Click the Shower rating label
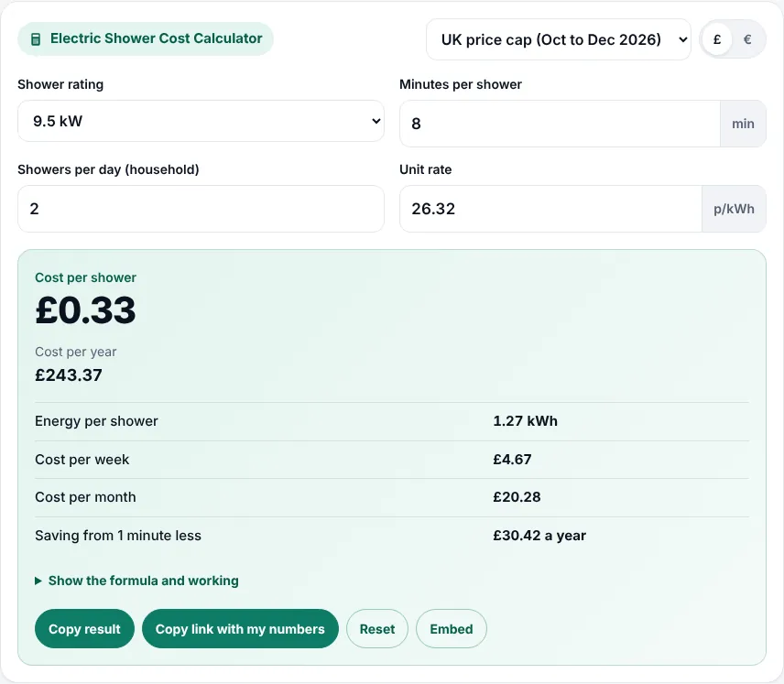 60,84
